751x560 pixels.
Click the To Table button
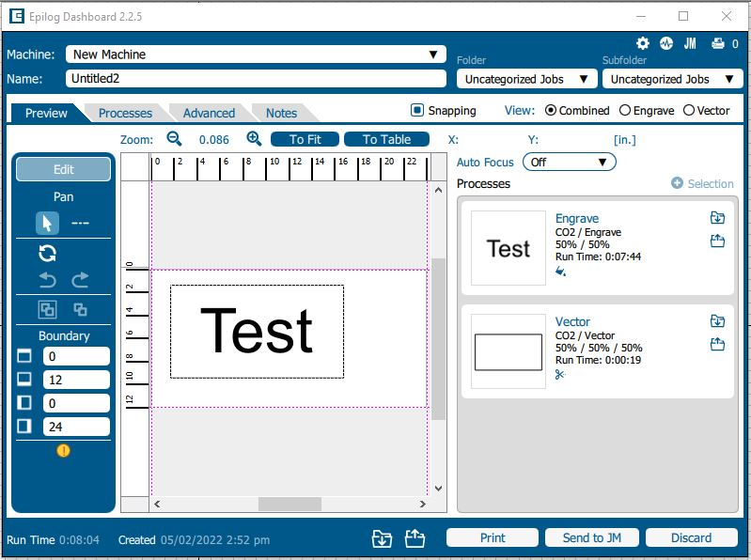point(386,139)
